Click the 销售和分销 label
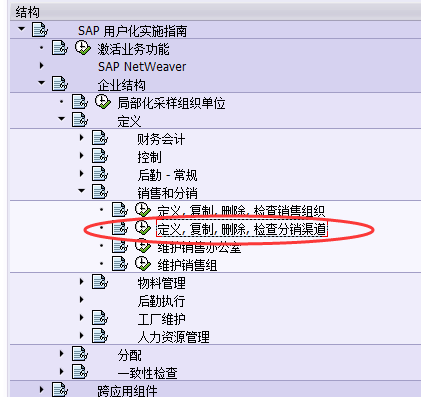Screen dimensions: 421x397 (x=167, y=193)
